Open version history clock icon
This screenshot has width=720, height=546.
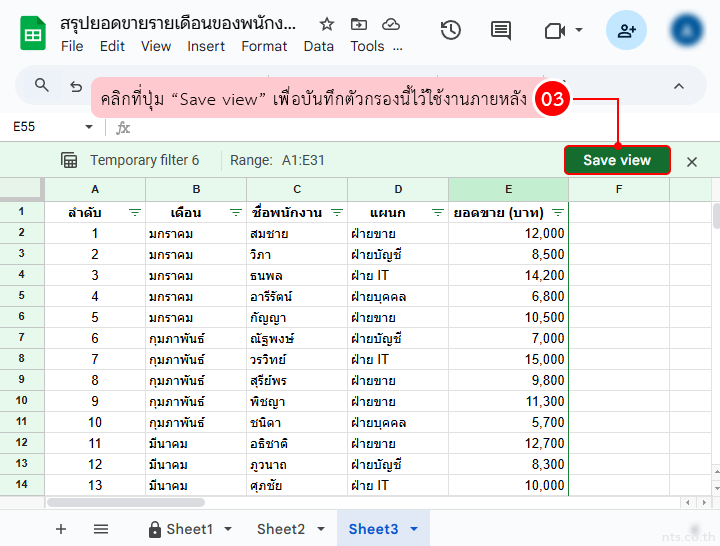[x=451, y=30]
